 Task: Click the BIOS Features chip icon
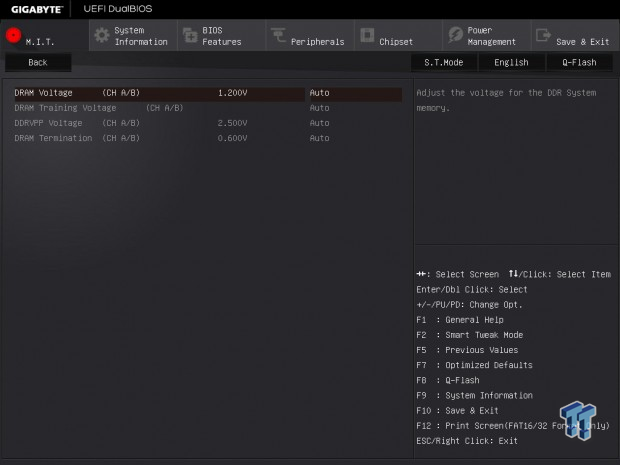(190, 35)
